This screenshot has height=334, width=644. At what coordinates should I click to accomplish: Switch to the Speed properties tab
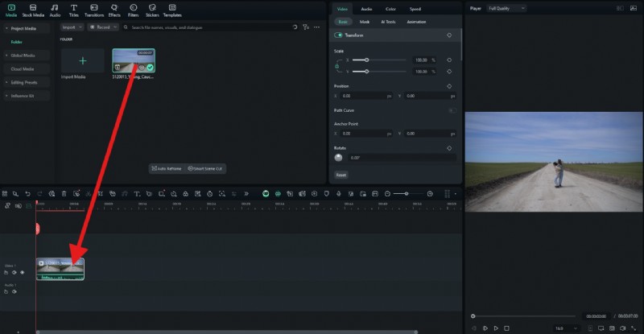(415, 9)
